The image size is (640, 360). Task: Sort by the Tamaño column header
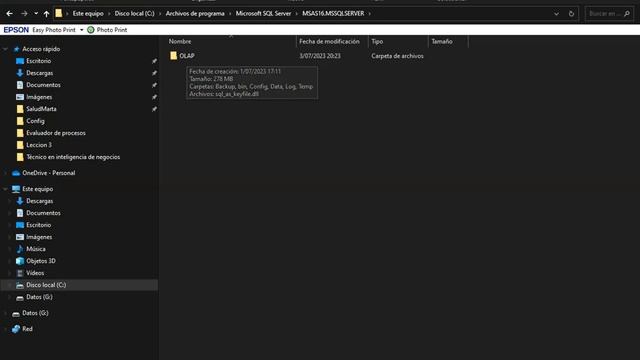[442, 41]
